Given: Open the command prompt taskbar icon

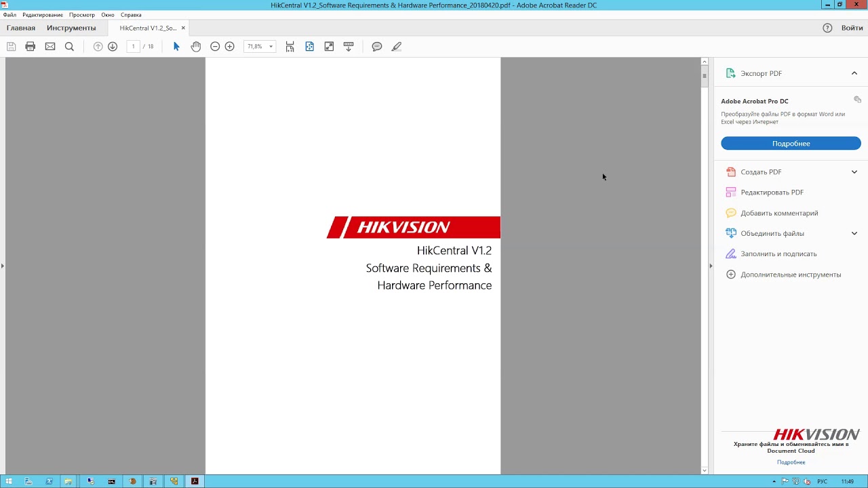Looking at the screenshot, I should [111, 481].
